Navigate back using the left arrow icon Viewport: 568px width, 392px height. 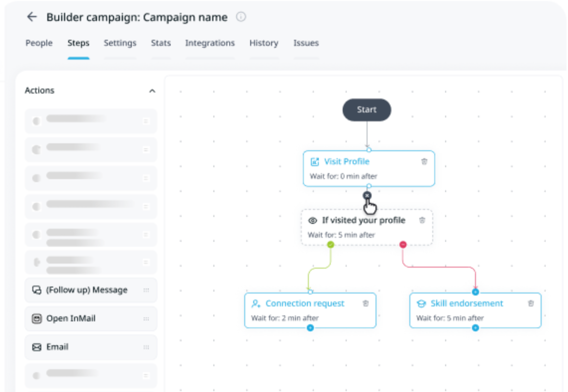click(32, 16)
